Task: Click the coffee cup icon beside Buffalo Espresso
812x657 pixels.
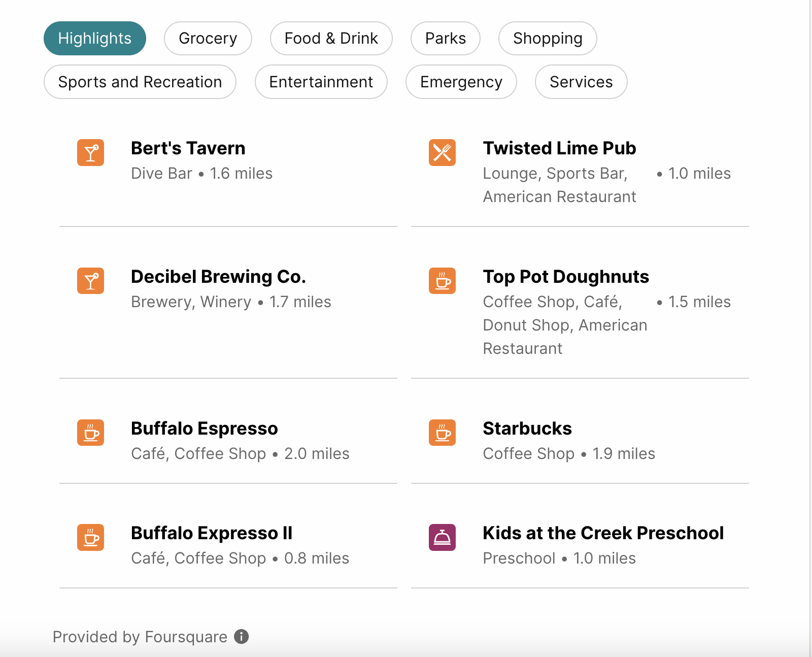Action: click(90, 433)
